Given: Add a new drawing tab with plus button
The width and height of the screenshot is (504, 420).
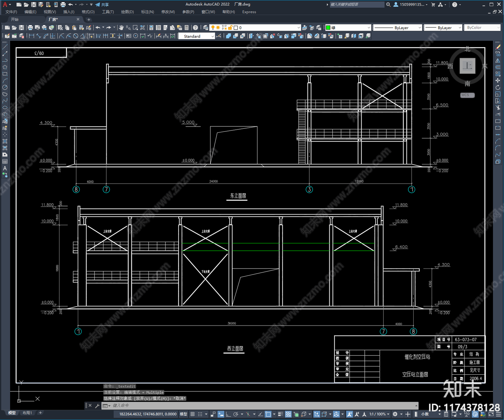Looking at the screenshot, I should pos(89,20).
